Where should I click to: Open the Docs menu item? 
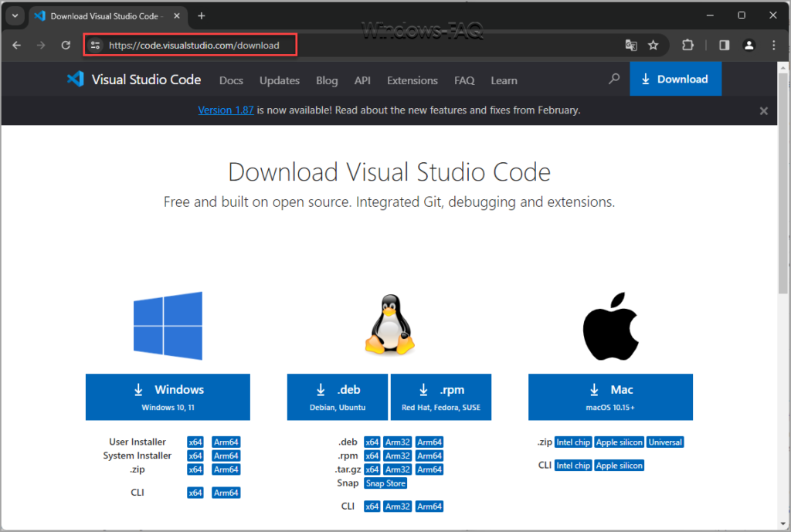click(231, 80)
